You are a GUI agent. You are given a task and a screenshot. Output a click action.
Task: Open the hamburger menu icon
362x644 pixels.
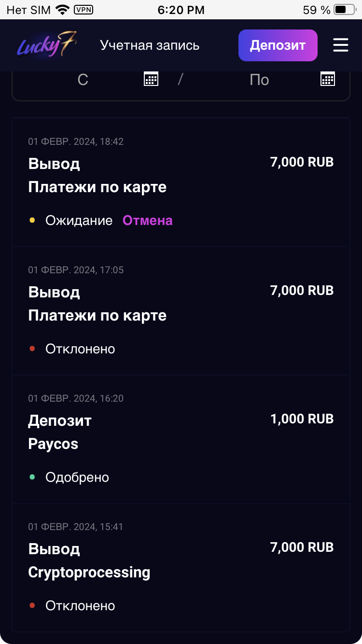click(x=340, y=45)
